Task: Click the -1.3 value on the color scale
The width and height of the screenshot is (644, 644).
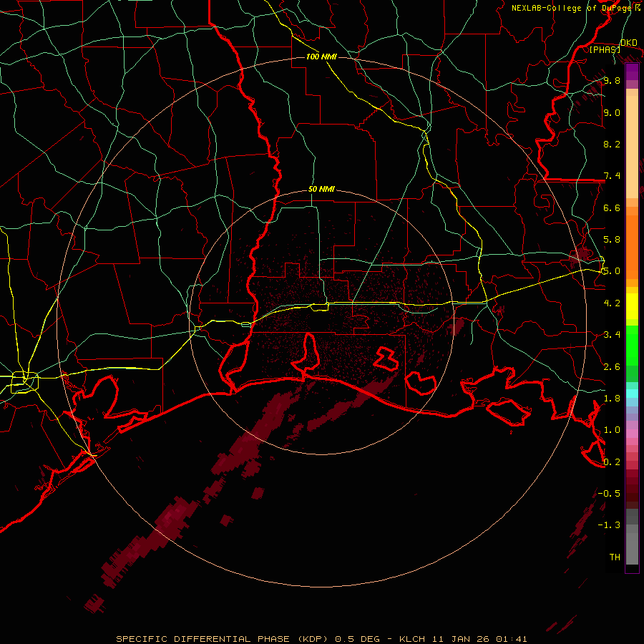Action: pos(609,525)
